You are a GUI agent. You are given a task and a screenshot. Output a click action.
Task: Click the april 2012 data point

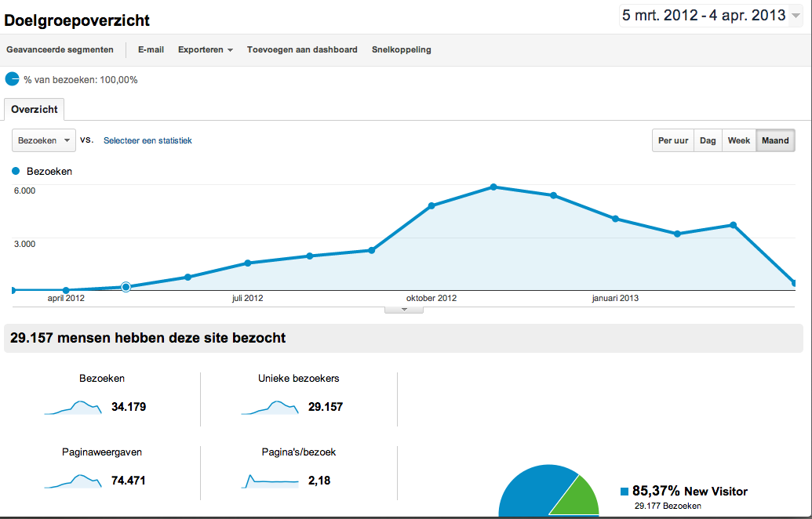click(x=66, y=290)
